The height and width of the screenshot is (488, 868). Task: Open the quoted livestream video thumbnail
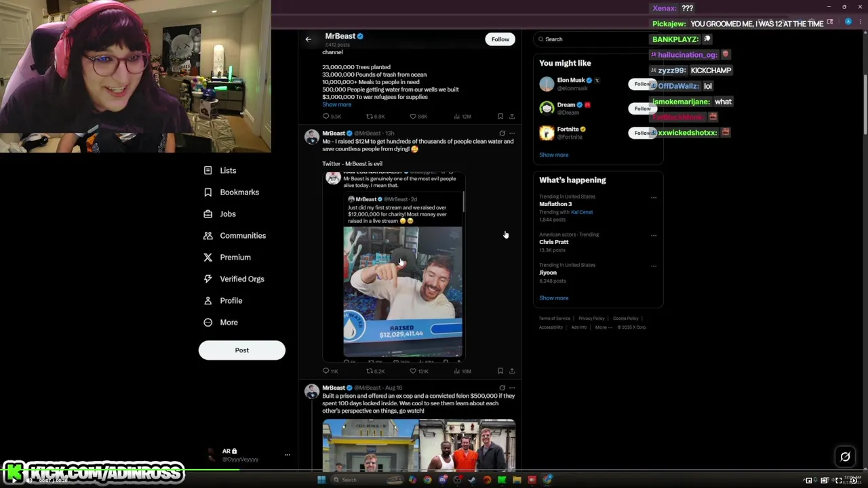click(402, 292)
